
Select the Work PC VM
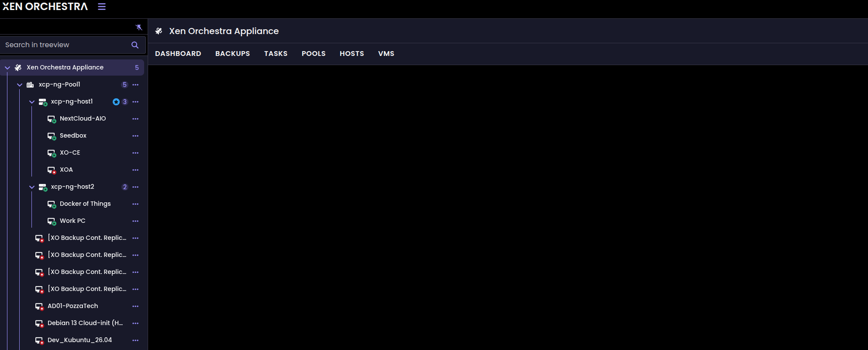tap(73, 221)
